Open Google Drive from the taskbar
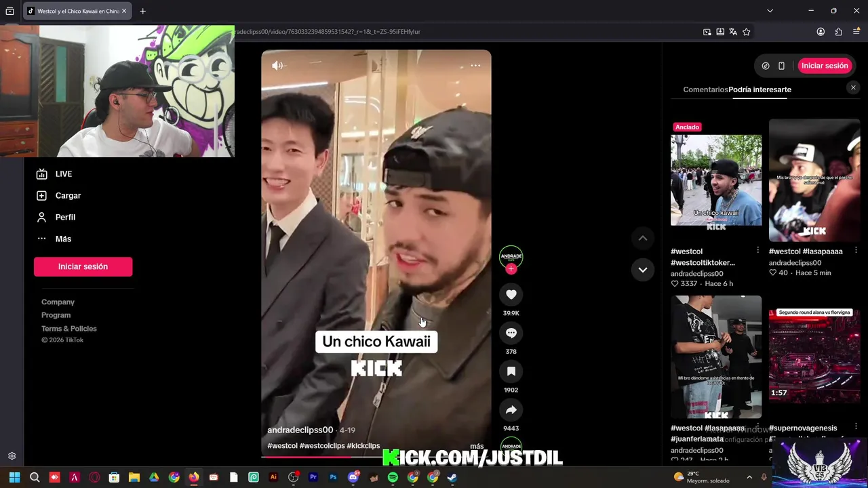The width and height of the screenshot is (868, 488). click(154, 477)
